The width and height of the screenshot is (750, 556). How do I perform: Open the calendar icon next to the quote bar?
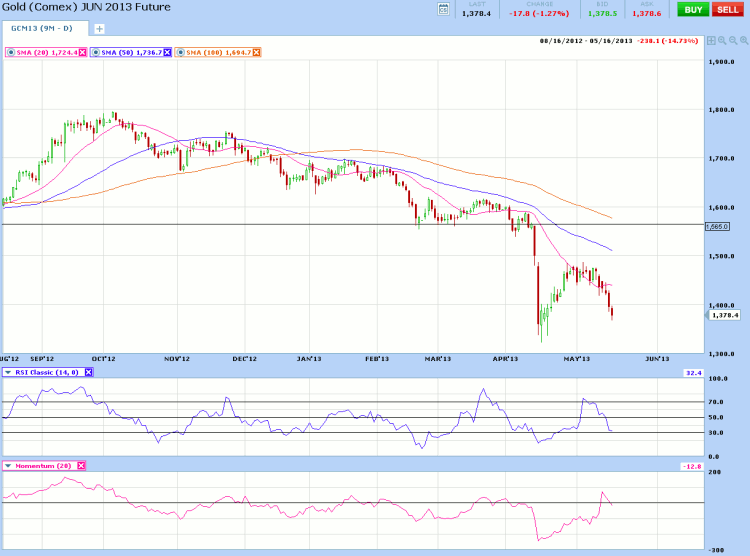click(443, 9)
